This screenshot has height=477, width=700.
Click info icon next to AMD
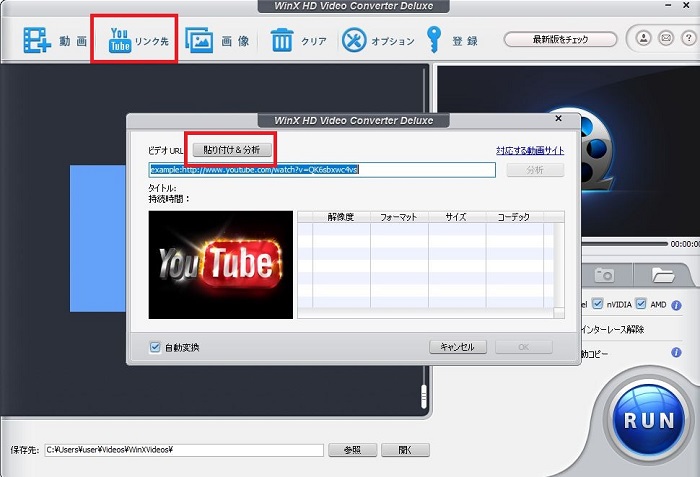676,305
